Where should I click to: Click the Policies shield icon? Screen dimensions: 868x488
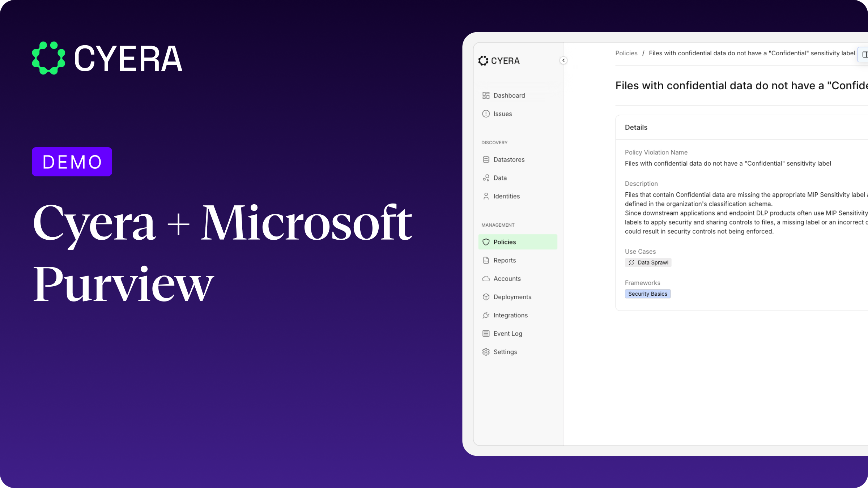tap(486, 242)
